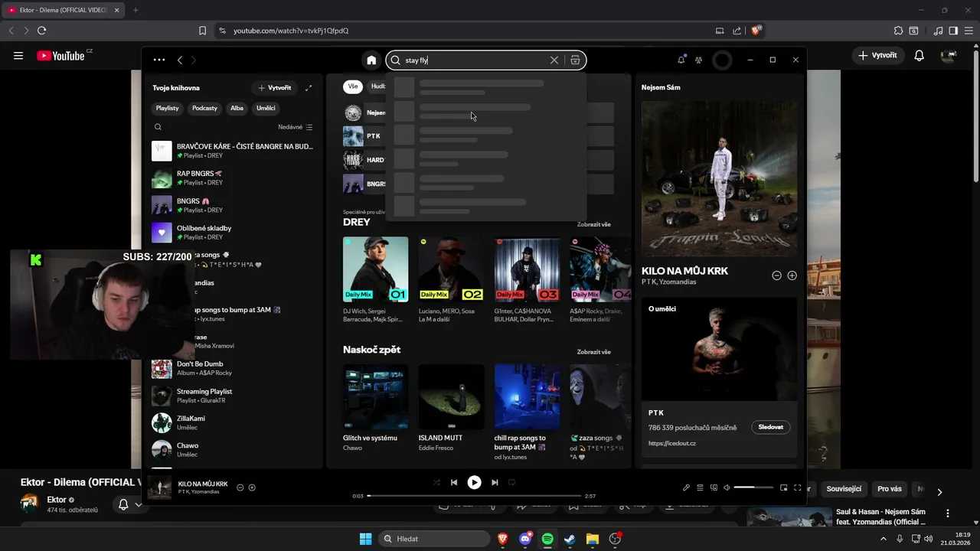Viewport: 980px width, 551px height.
Task: Open the RAP BNGRS playlist
Action: [x=233, y=178]
